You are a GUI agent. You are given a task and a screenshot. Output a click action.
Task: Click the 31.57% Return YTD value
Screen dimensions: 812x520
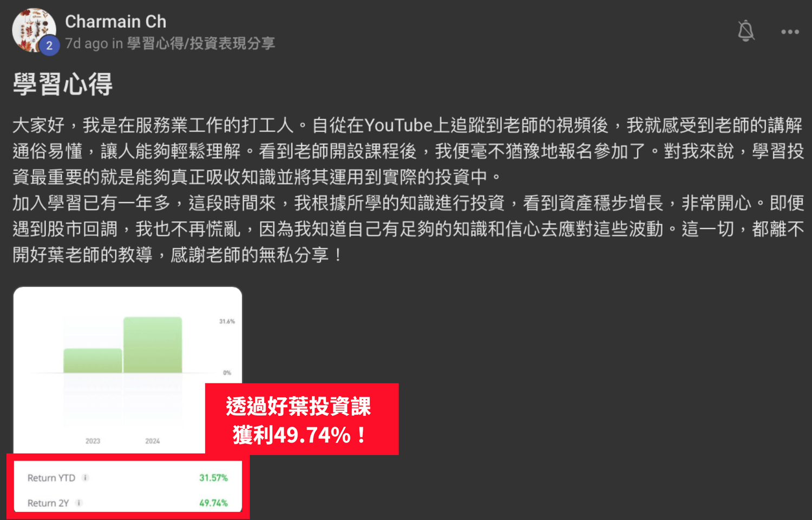pos(213,478)
